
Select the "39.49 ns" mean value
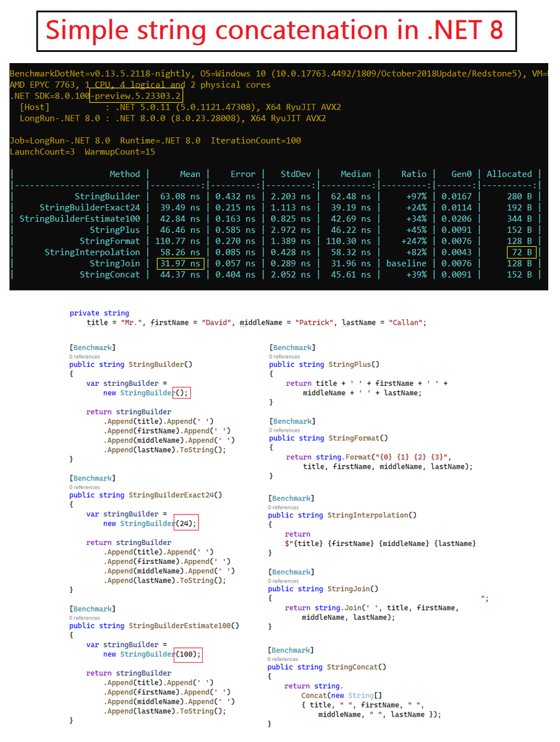180,207
